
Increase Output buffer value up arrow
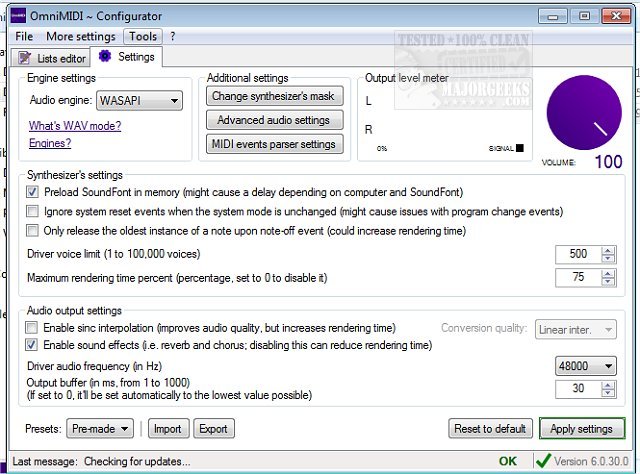(x=608, y=385)
